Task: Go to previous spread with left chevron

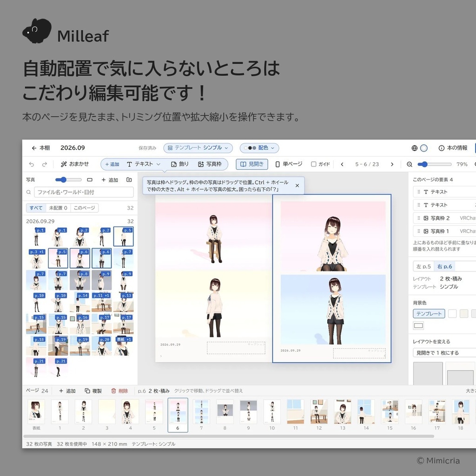Action: click(x=342, y=164)
